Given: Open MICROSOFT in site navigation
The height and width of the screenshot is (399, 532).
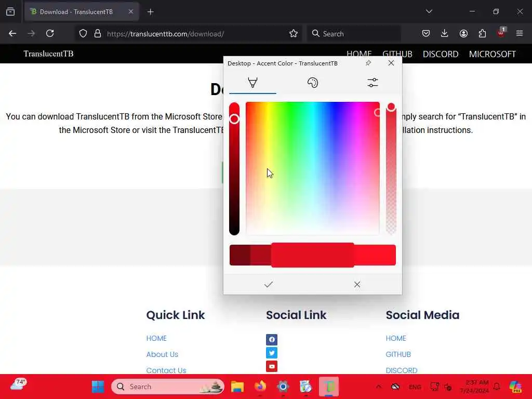Looking at the screenshot, I should [x=493, y=54].
